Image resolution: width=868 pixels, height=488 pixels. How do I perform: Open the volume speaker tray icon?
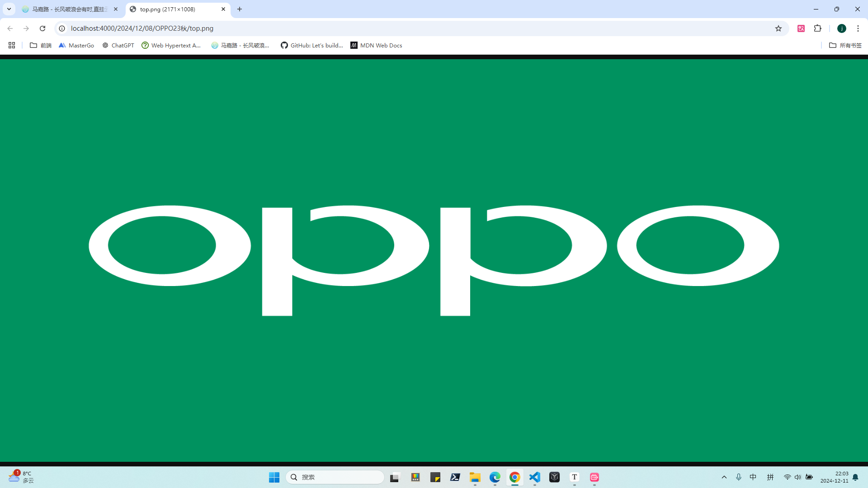pyautogui.click(x=798, y=477)
